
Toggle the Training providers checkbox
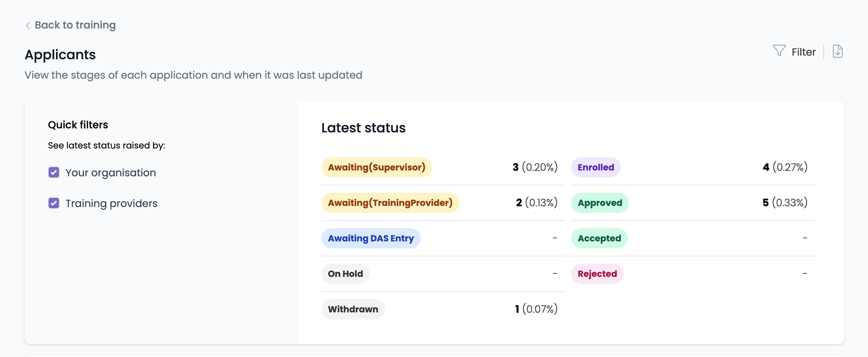point(54,203)
